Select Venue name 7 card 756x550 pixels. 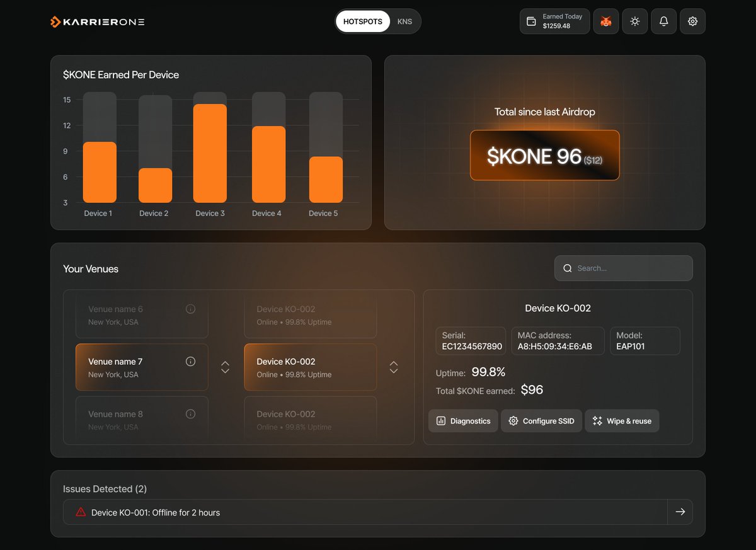(142, 367)
